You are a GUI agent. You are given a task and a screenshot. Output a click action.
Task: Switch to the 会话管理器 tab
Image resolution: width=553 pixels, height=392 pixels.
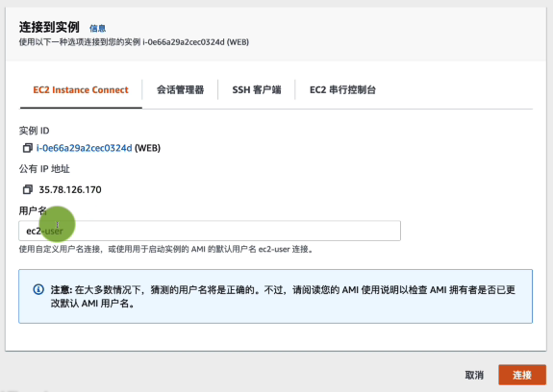coord(180,89)
